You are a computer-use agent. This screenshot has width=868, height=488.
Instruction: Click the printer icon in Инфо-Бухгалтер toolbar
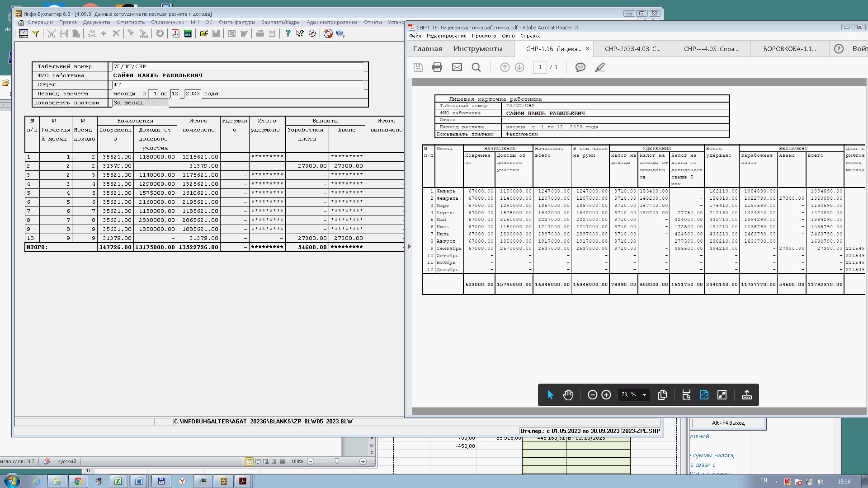pyautogui.click(x=260, y=33)
